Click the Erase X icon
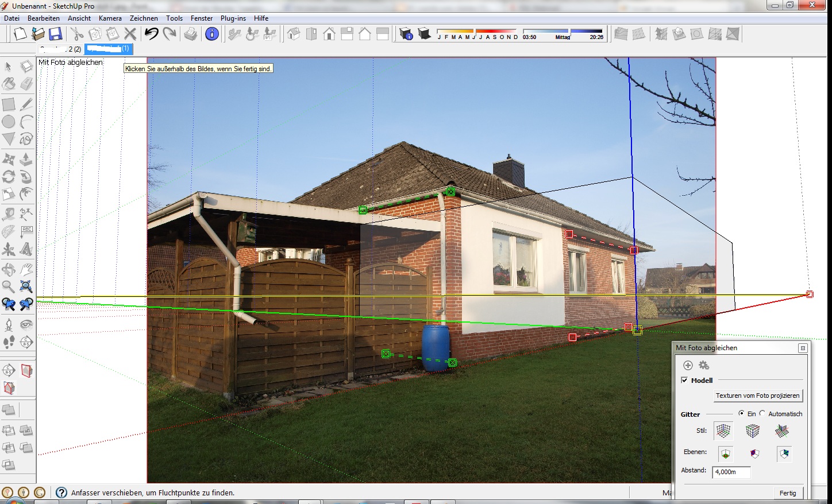832x504 pixels. click(x=130, y=34)
